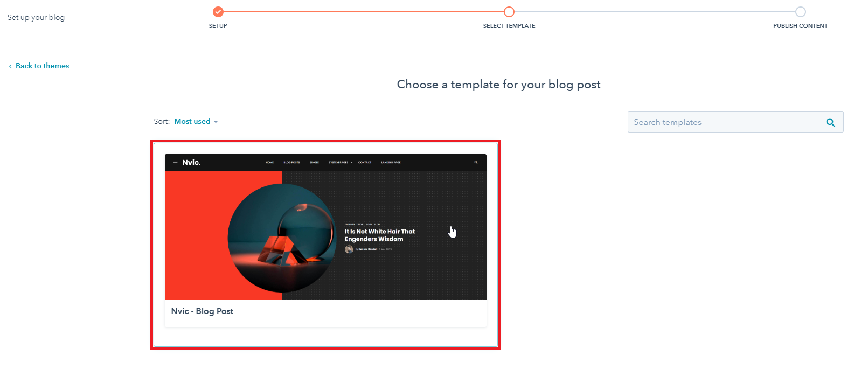Select the Nvic blog post template thumbnail
Image resolution: width=868 pixels, height=369 pixels.
click(325, 227)
